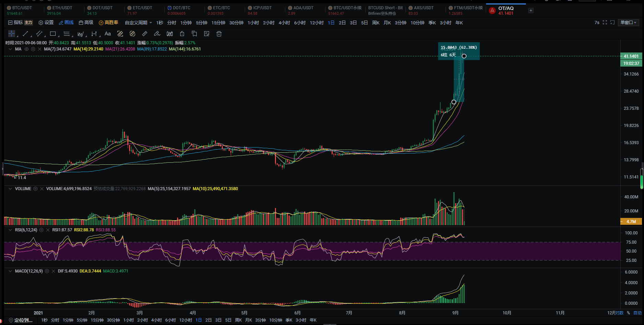
Task: Click 定位到 locate date button
Action: (21, 320)
